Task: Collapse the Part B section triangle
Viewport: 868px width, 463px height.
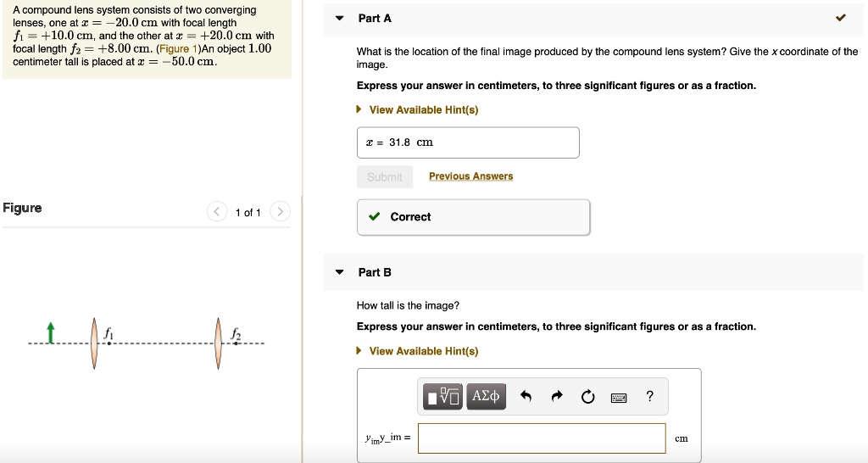Action: (340, 272)
